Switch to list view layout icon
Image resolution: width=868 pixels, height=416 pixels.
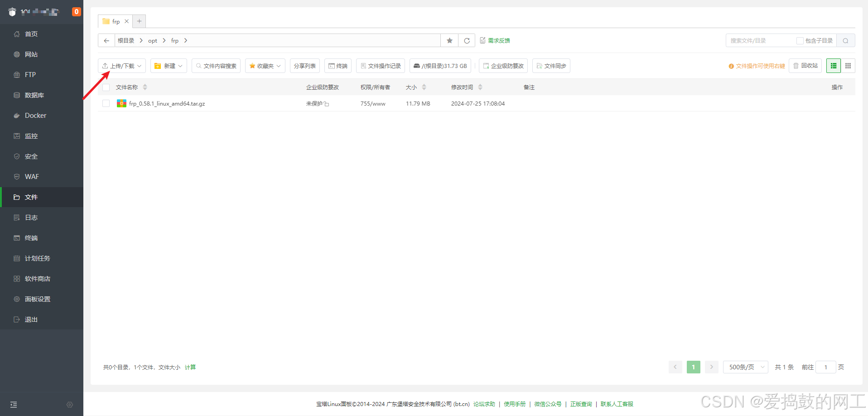pyautogui.click(x=833, y=66)
